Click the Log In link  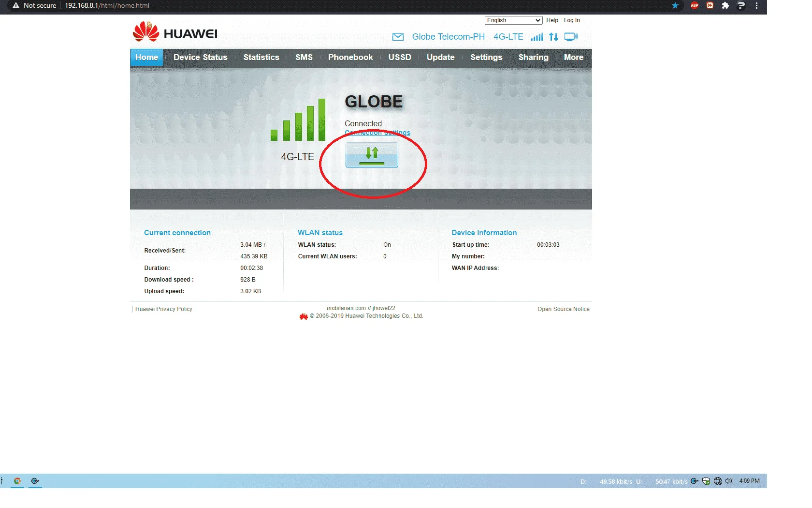pos(572,20)
